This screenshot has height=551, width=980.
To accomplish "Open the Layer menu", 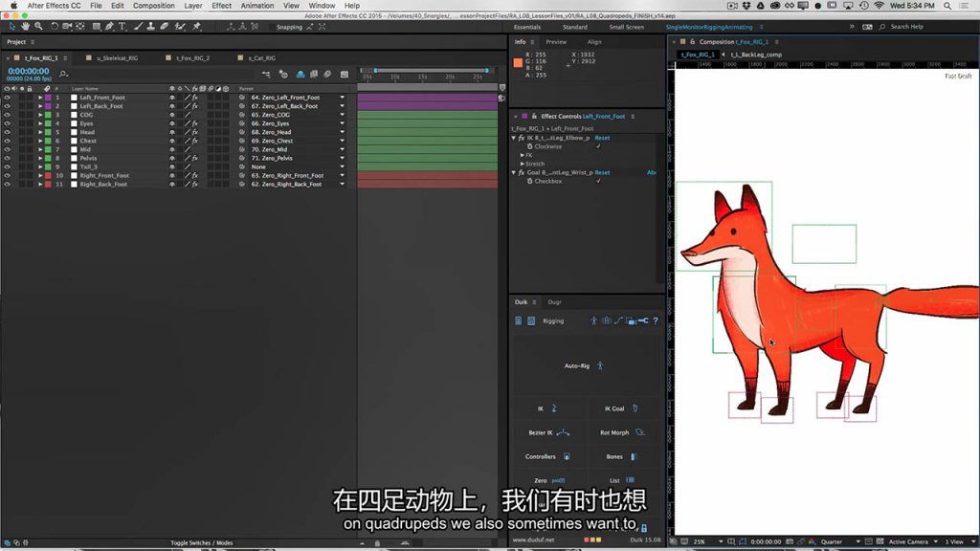I will click(x=193, y=6).
